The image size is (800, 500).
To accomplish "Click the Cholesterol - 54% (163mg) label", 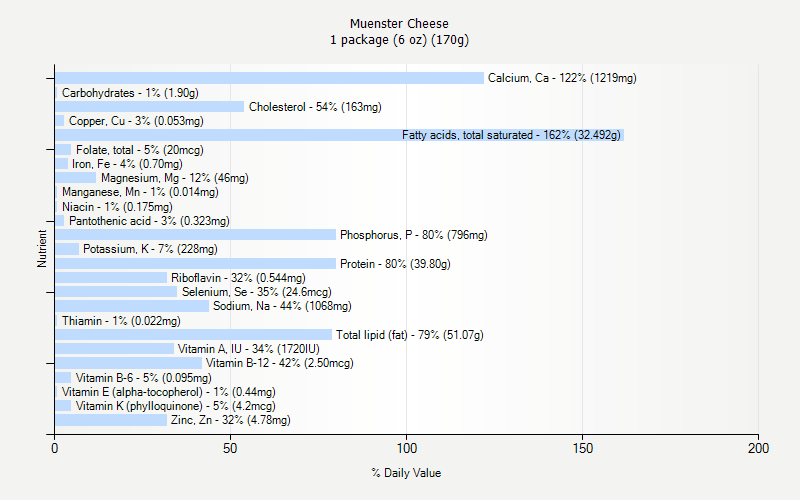I will point(315,107).
